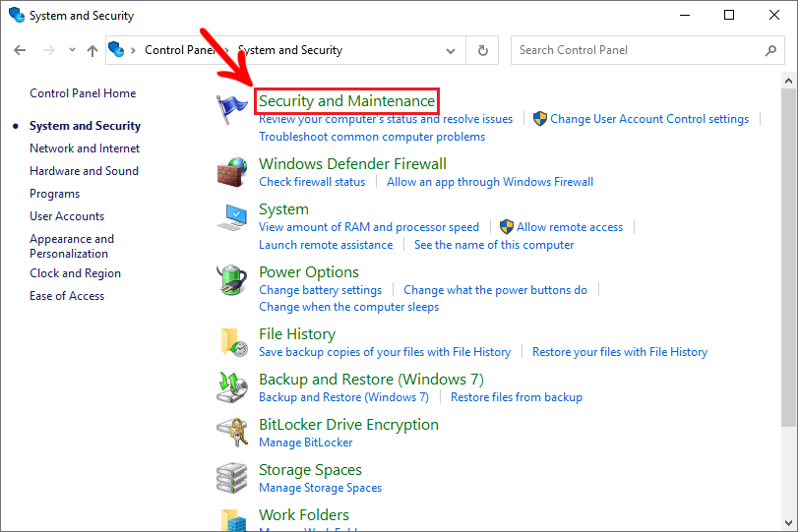Click Change when the computer sleeps
The image size is (798, 532).
348,307
